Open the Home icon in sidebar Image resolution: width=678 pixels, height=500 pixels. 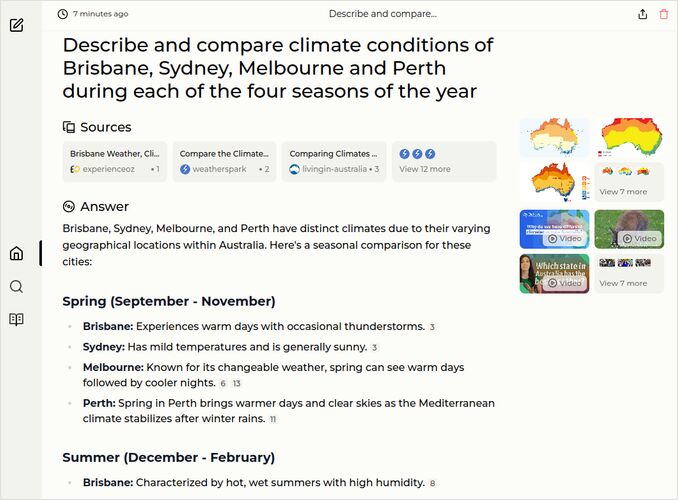16,254
